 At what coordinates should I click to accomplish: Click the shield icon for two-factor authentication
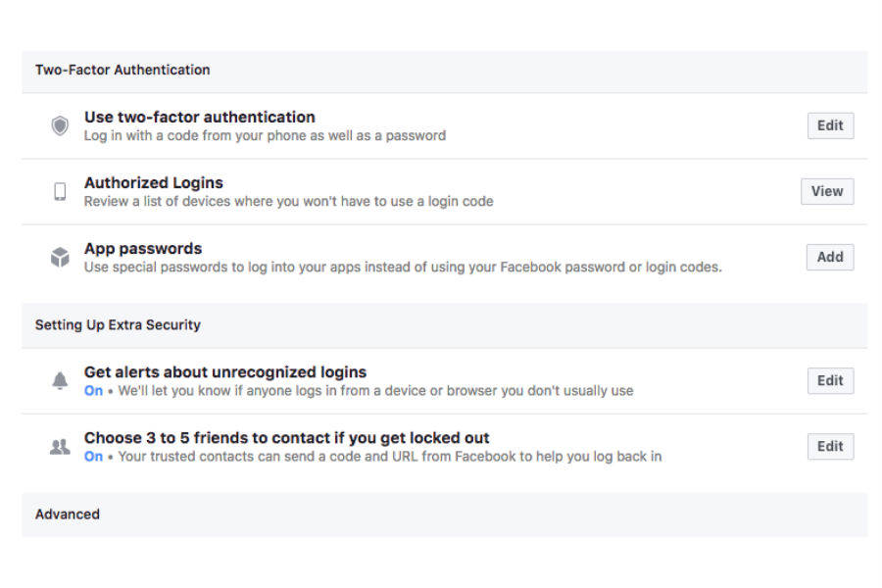[x=60, y=125]
